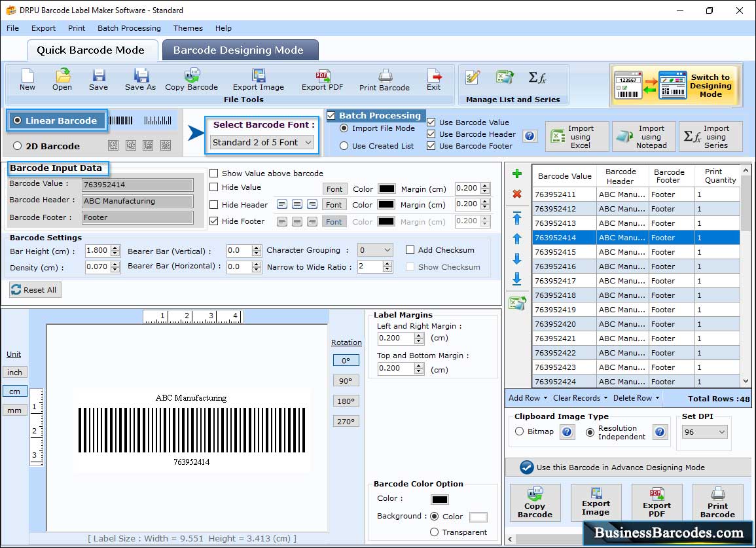This screenshot has width=756, height=548.
Task: Open Set DPI dropdown
Action: [x=704, y=432]
